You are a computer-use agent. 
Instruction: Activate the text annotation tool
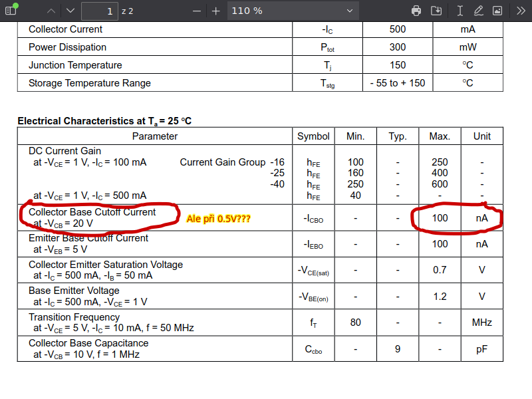pyautogui.click(x=460, y=11)
